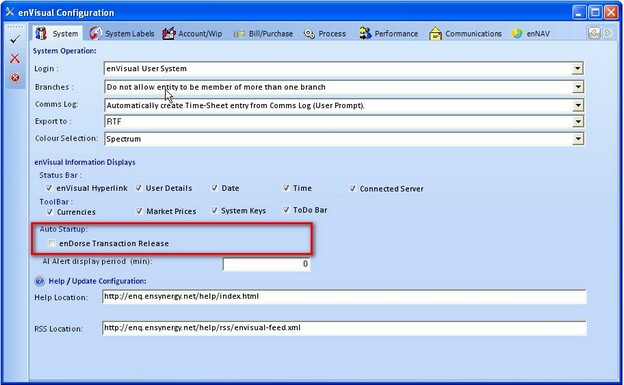Toggle the System Keys checkbox
624x385 pixels.
(x=214, y=210)
